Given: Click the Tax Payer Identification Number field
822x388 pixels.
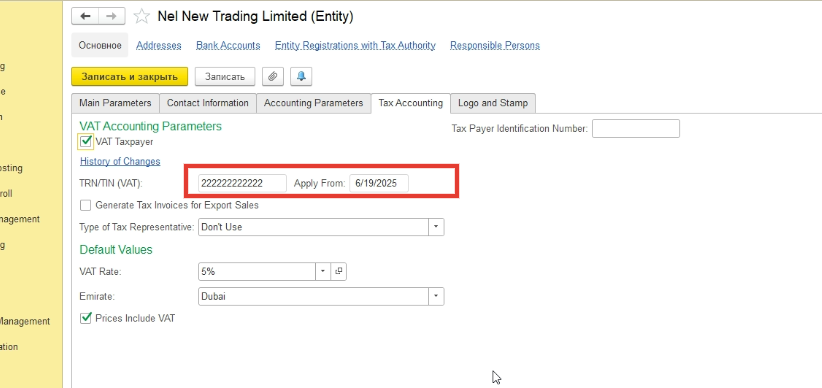Looking at the screenshot, I should (636, 128).
